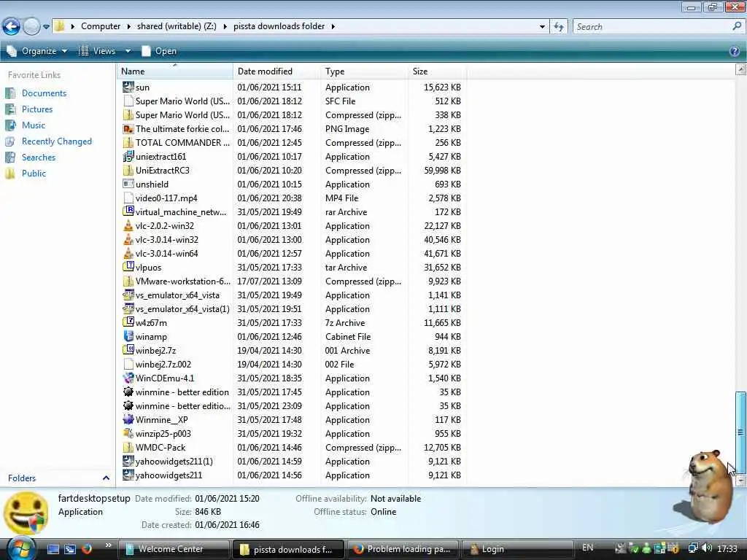Screen dimensions: 747x560
Task: Open the Searches favorite link
Action: pyautogui.click(x=39, y=157)
